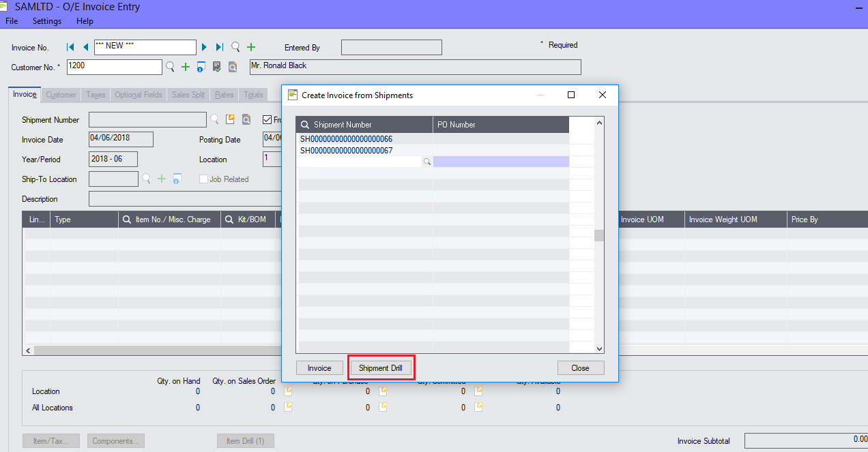
Task: Open multiple shipments icon beside Shipment Number
Action: coord(231,119)
